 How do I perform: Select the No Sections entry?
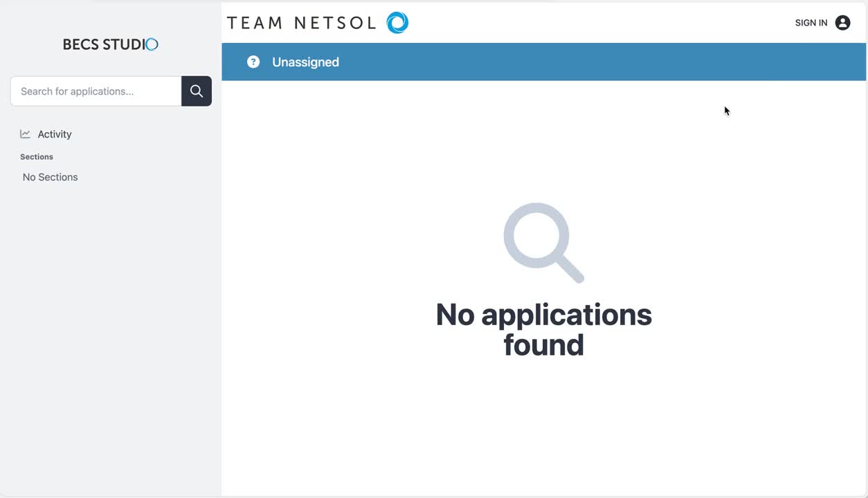50,177
